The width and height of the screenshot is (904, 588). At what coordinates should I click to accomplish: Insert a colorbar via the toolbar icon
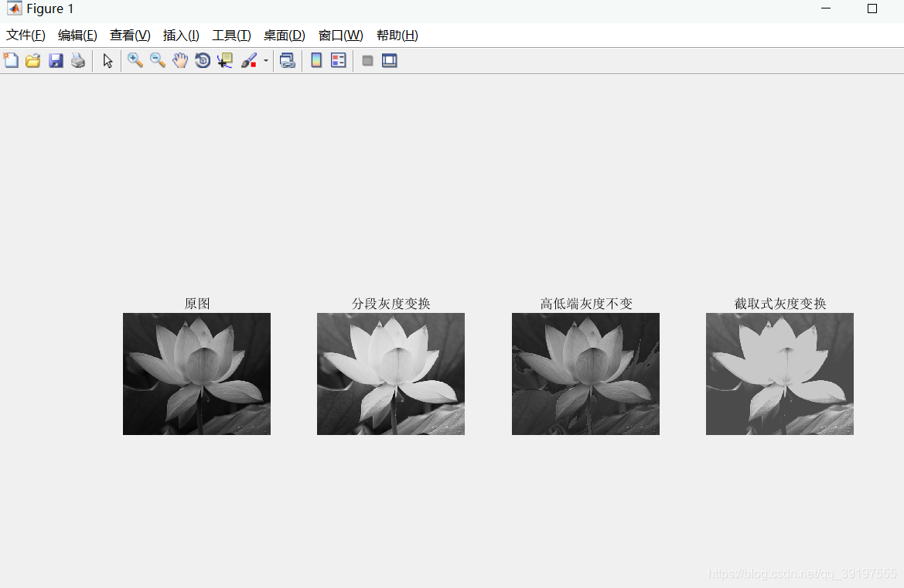[x=316, y=60]
